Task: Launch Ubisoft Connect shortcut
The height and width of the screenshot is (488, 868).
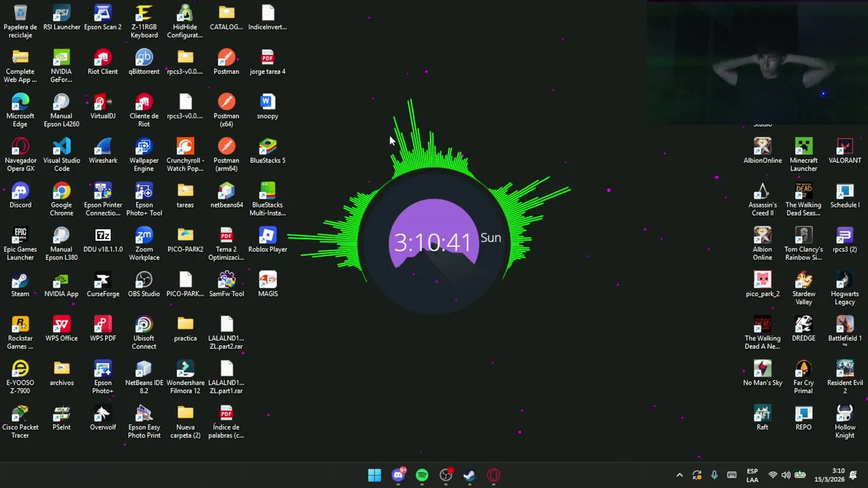Action: coord(144,333)
